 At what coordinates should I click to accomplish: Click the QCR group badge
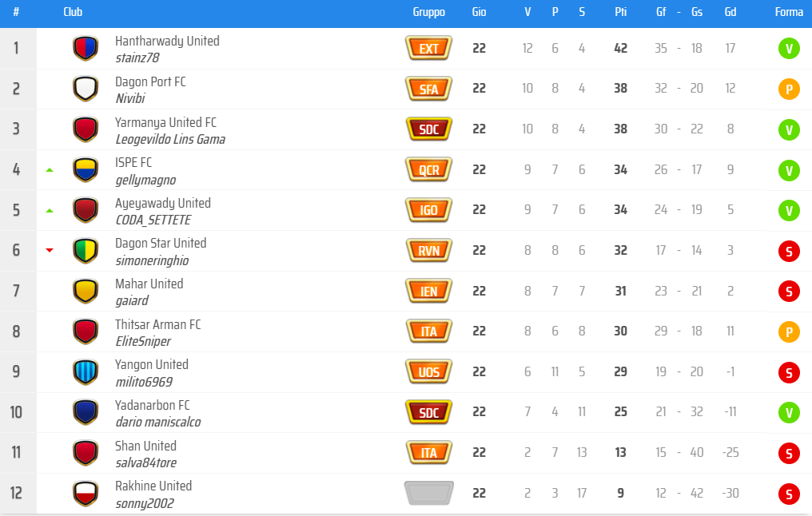[x=429, y=170]
